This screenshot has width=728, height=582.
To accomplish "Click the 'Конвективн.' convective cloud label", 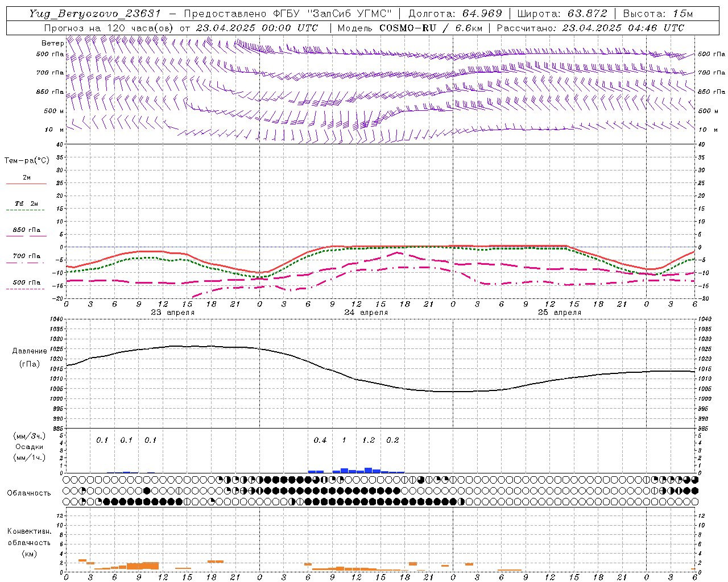I will [x=29, y=531].
